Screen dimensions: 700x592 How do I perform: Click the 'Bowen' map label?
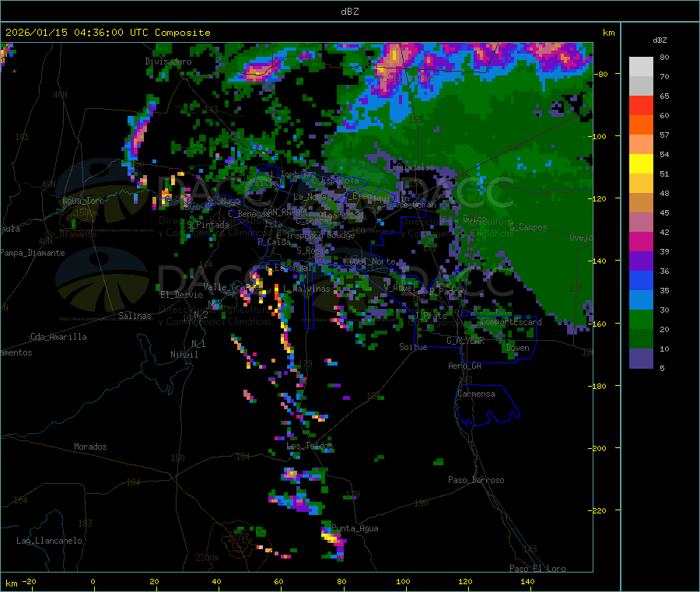[x=518, y=348]
